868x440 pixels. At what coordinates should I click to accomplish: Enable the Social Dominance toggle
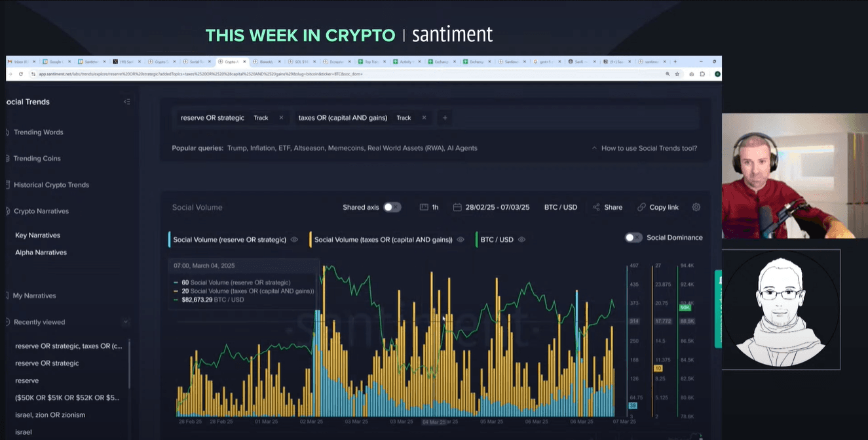pos(633,237)
